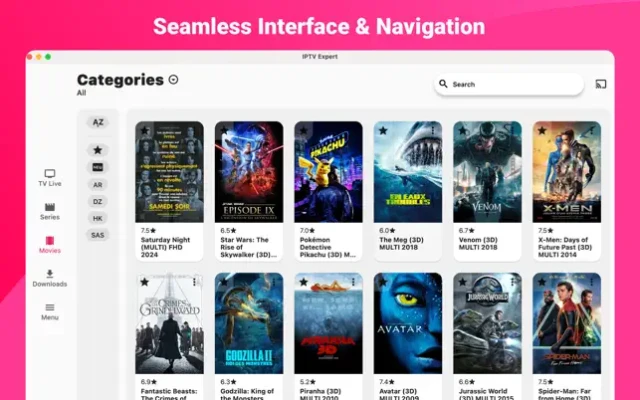This screenshot has width=640, height=400.
Task: Toggle favorite star on Avatar poster
Action: 383,282
